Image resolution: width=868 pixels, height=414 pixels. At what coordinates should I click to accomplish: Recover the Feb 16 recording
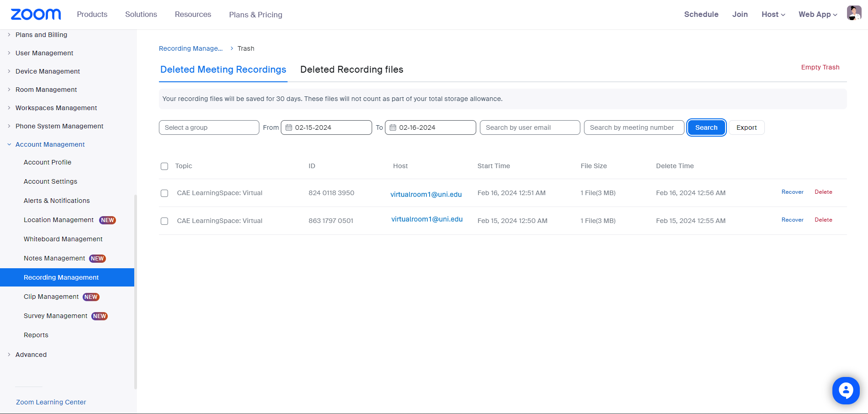pyautogui.click(x=792, y=192)
